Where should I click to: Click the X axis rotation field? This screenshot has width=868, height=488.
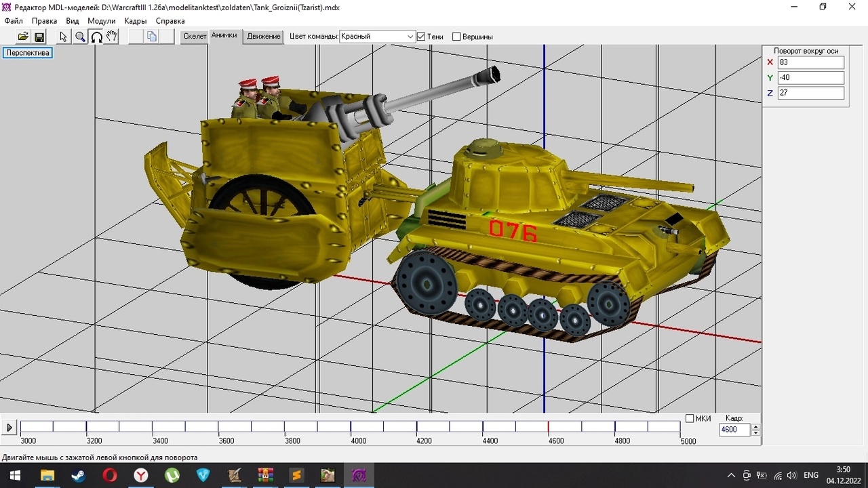tap(811, 62)
